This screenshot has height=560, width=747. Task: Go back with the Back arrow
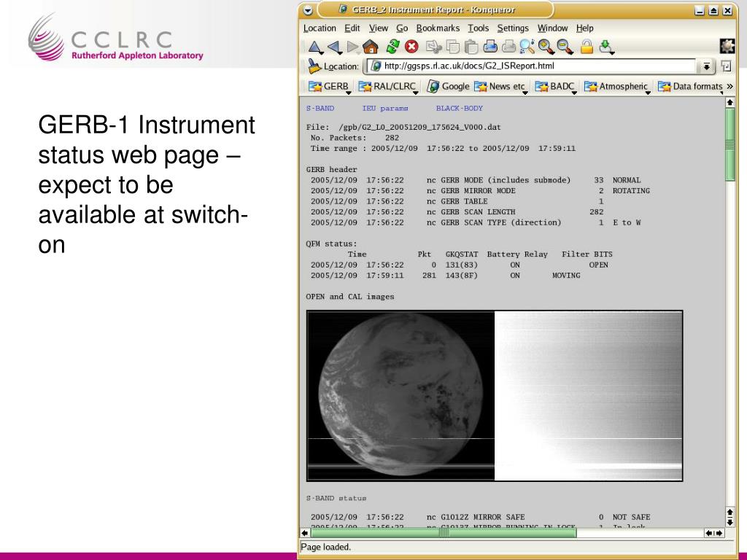click(334, 47)
